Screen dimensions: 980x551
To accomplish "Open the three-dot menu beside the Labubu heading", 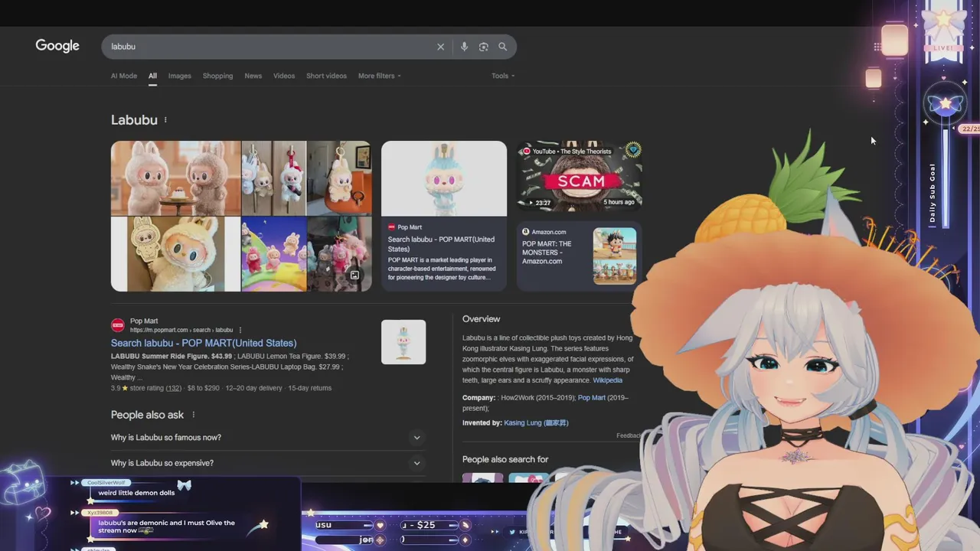I will [x=165, y=120].
